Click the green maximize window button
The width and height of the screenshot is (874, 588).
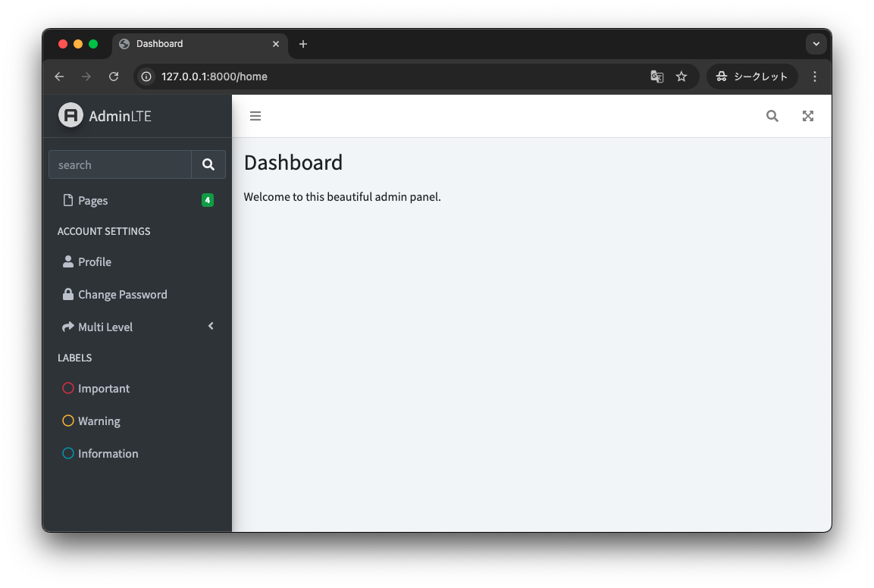click(93, 44)
